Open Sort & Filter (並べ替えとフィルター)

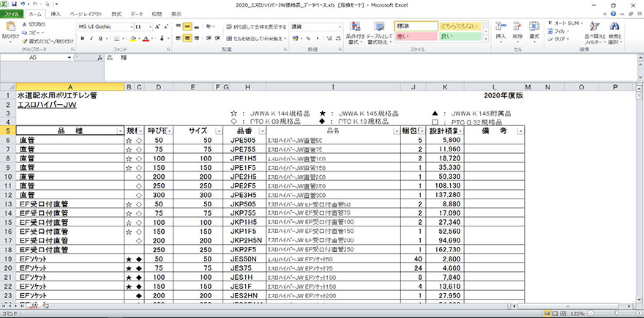594,33
